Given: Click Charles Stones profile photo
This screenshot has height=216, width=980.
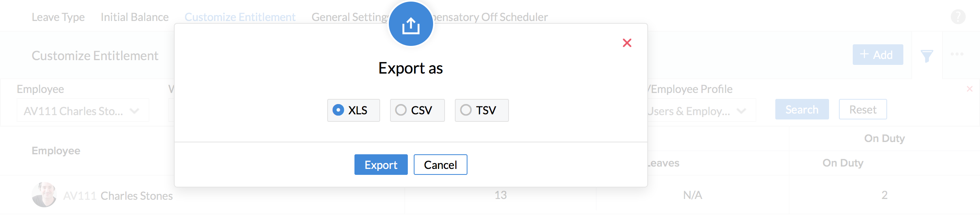Looking at the screenshot, I should (44, 195).
